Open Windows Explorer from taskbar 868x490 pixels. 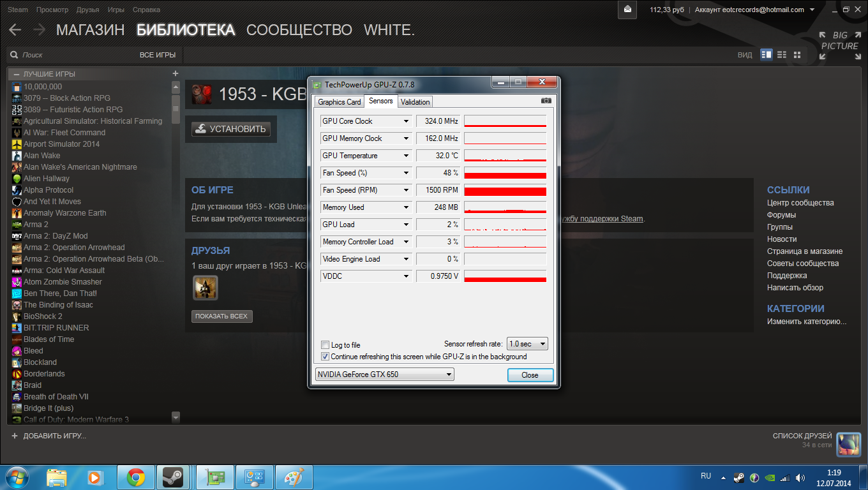57,477
